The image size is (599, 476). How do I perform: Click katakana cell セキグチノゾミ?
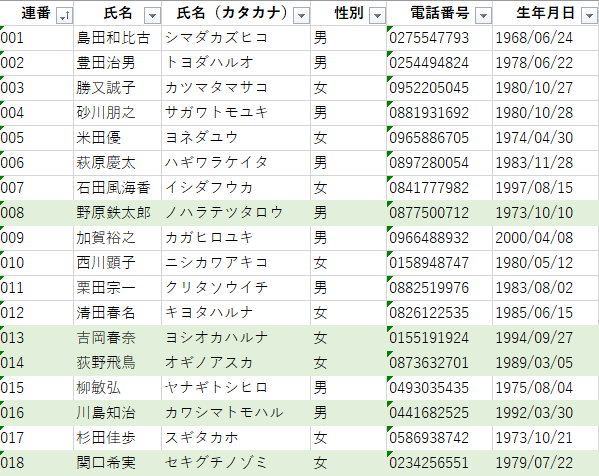(236, 463)
